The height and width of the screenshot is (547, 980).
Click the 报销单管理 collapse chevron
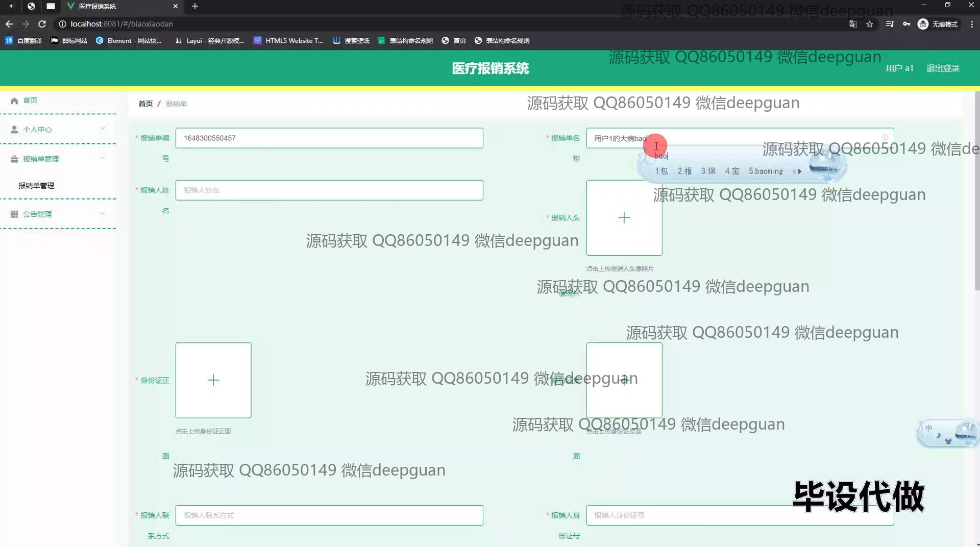click(x=103, y=158)
